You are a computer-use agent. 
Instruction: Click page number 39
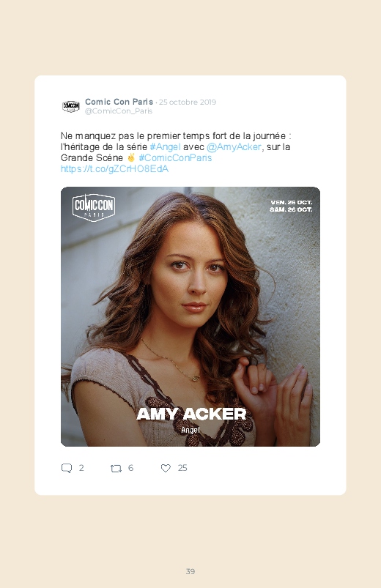190,571
